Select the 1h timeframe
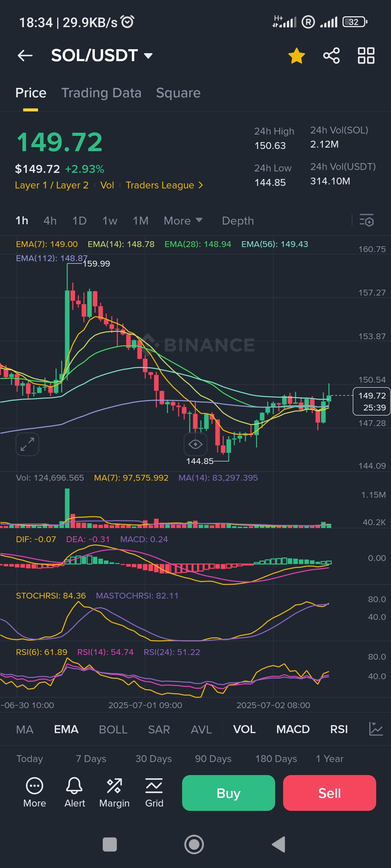 pos(22,221)
